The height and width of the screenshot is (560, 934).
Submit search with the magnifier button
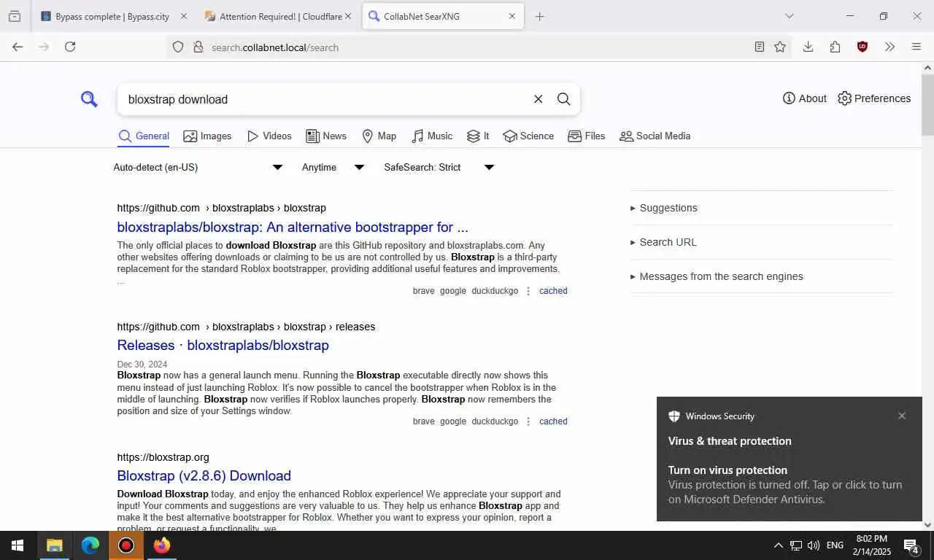pyautogui.click(x=563, y=99)
